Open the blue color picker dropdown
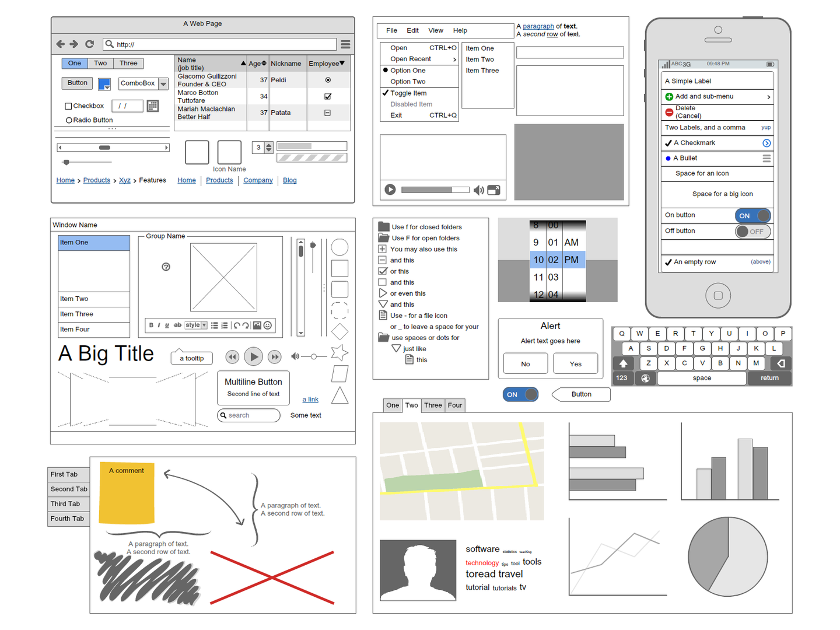Image resolution: width=840 pixels, height=630 pixels. pyautogui.click(x=104, y=84)
